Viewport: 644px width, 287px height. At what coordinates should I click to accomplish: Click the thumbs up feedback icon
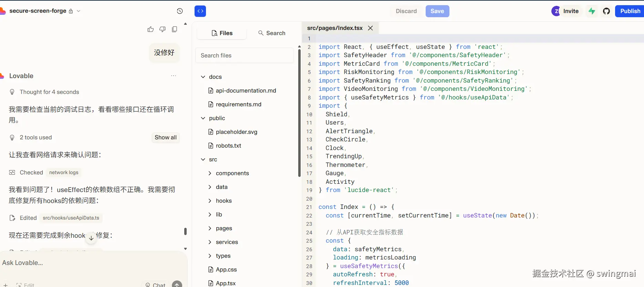tap(150, 30)
